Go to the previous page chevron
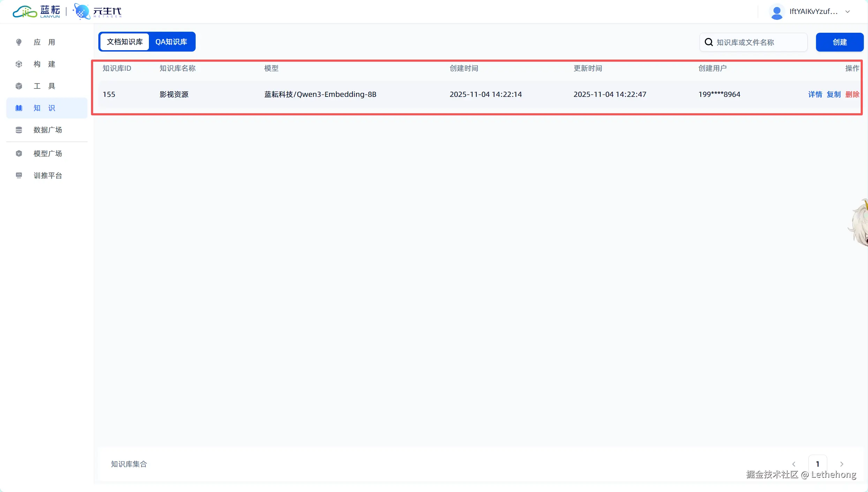 click(x=794, y=464)
